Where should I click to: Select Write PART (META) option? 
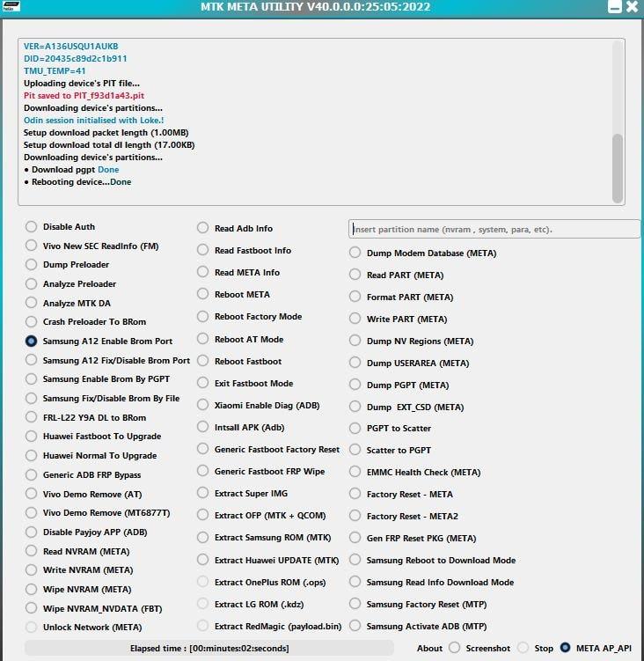point(355,319)
